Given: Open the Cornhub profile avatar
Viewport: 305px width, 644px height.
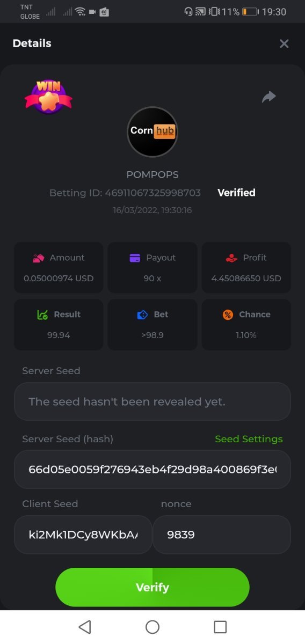Looking at the screenshot, I should [152, 131].
